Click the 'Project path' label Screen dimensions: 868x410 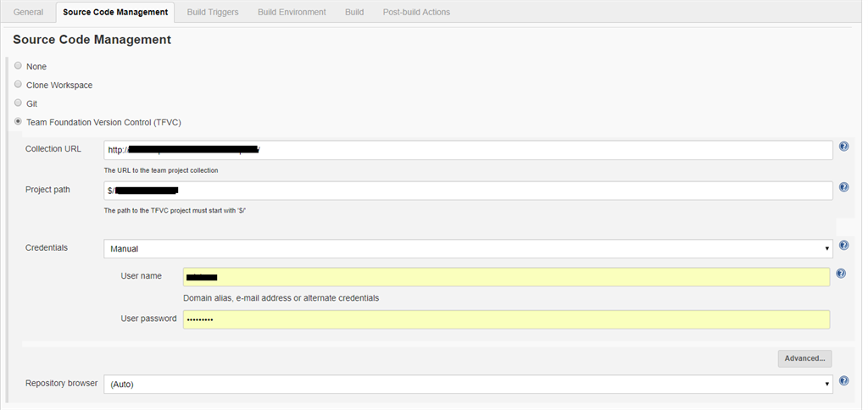[47, 190]
